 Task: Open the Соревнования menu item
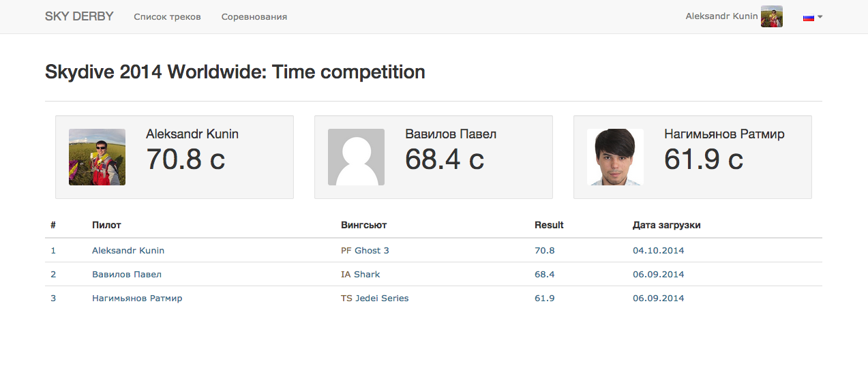[x=254, y=16]
